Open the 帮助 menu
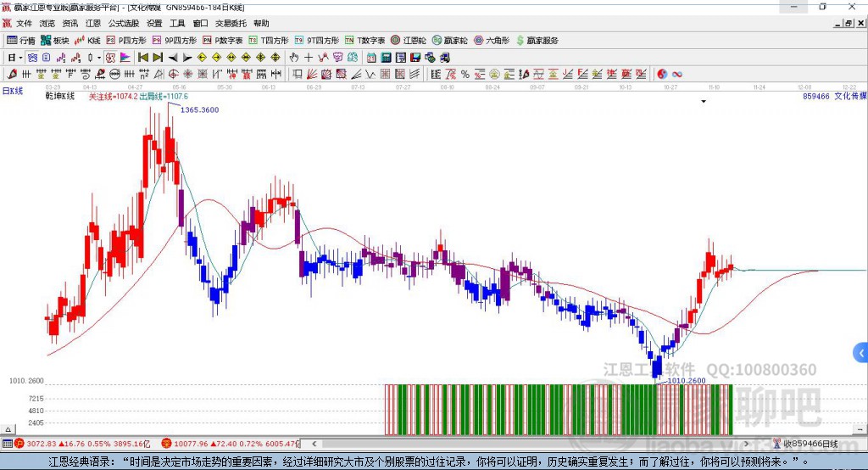This screenshot has height=470, width=868. (x=261, y=23)
